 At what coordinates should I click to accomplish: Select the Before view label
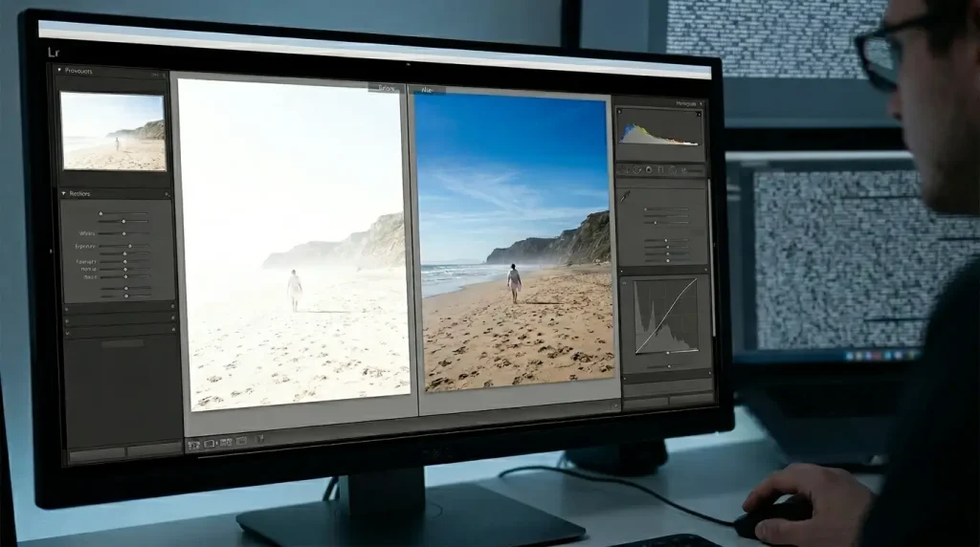tap(387, 88)
